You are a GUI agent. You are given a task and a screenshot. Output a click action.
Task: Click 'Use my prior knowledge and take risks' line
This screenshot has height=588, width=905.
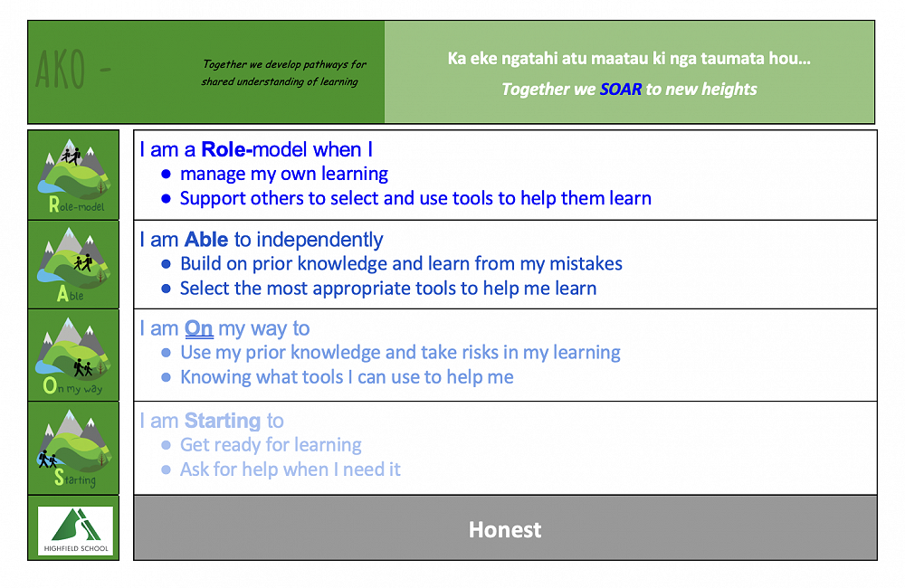pos(401,353)
